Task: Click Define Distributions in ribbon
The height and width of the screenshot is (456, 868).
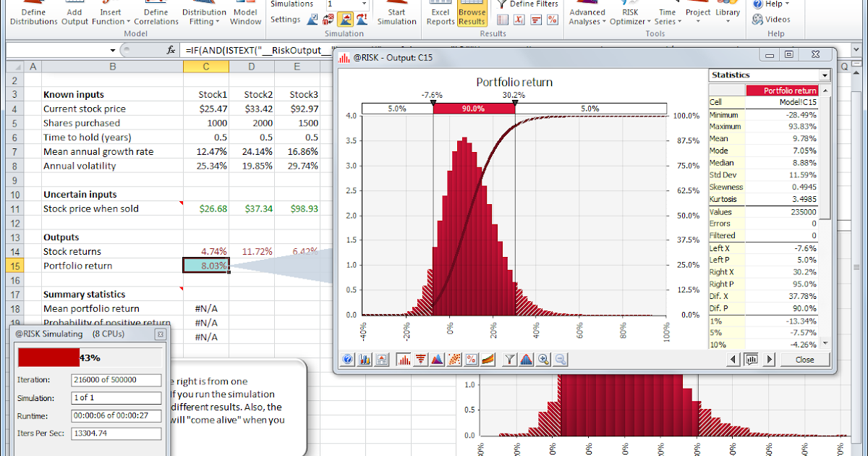Action: coord(33,14)
